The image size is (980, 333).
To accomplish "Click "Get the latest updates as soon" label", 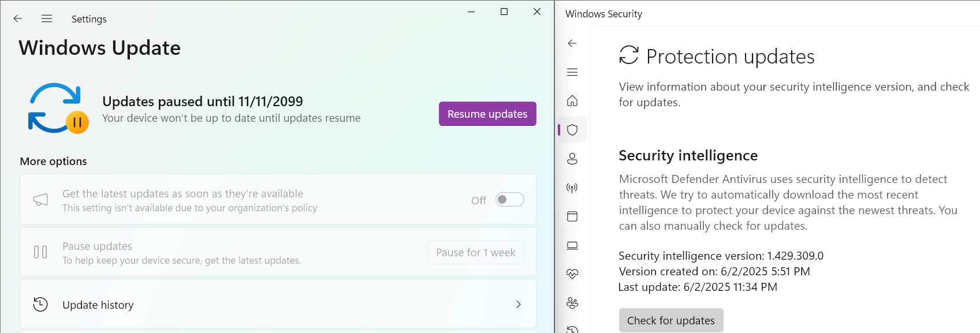I will point(182,194).
